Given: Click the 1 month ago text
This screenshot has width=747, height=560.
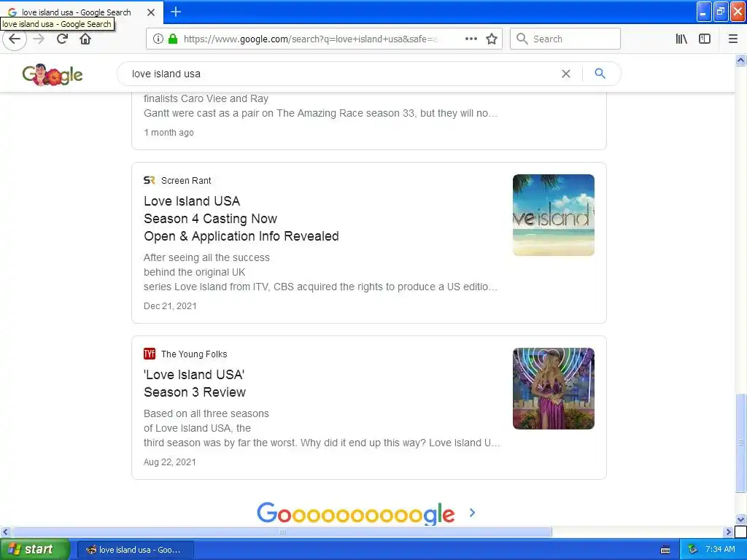Looking at the screenshot, I should (169, 133).
